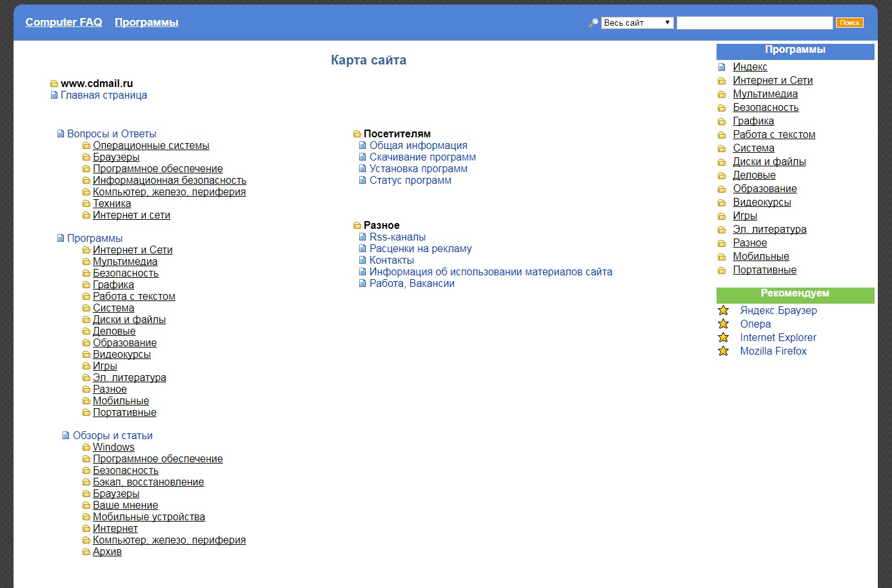The width and height of the screenshot is (892, 588).
Task: Open the Mozilla Firefox recommended link
Action: (x=773, y=351)
